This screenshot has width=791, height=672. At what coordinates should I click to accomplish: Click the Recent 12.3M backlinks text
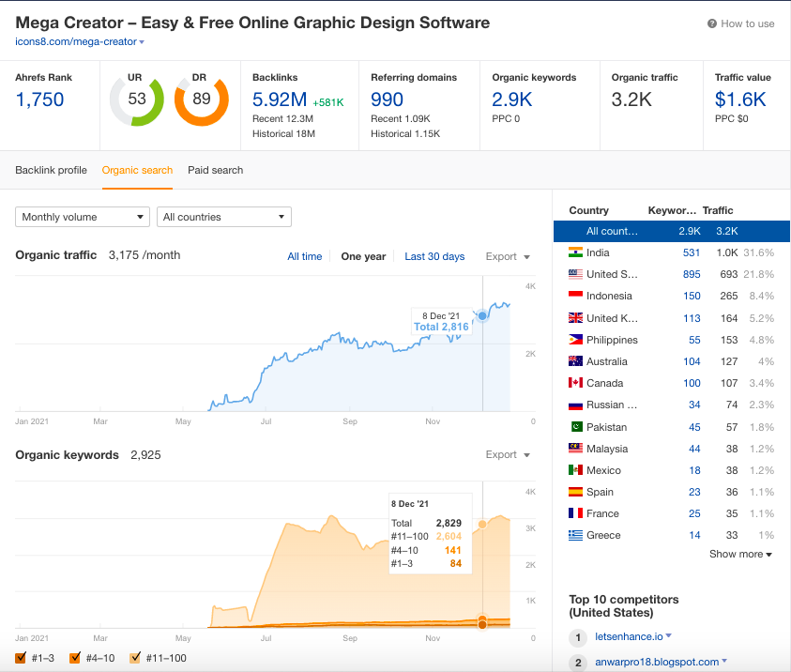283,118
